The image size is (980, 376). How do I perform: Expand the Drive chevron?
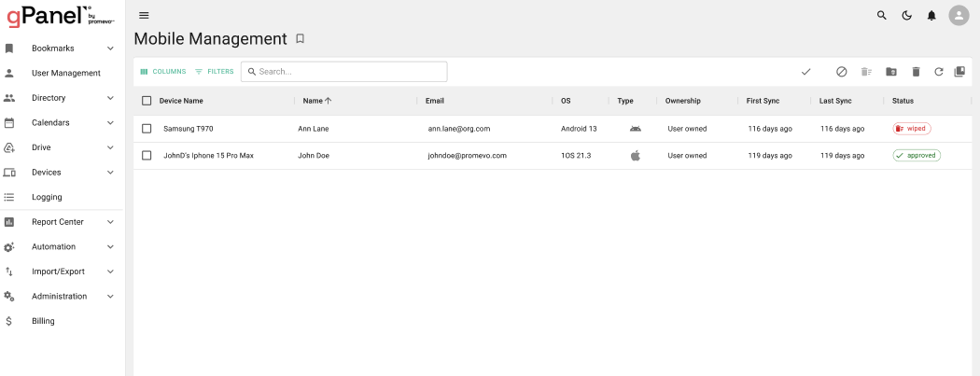point(111,147)
